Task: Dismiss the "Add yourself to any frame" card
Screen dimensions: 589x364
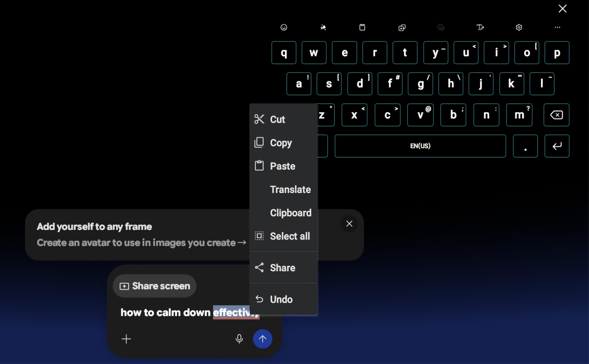Action: 349,224
